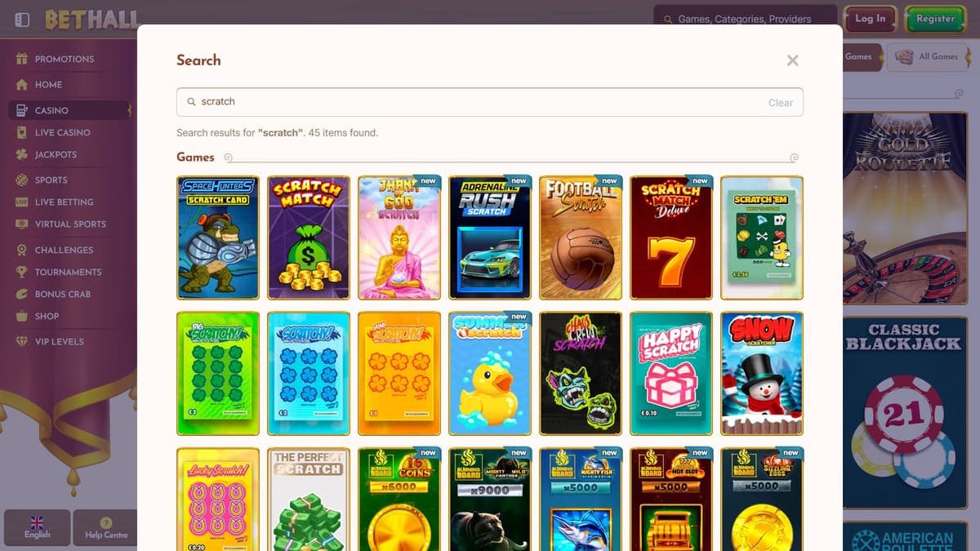Open the Scratch 'Em game card
980x551 pixels.
pyautogui.click(x=762, y=238)
